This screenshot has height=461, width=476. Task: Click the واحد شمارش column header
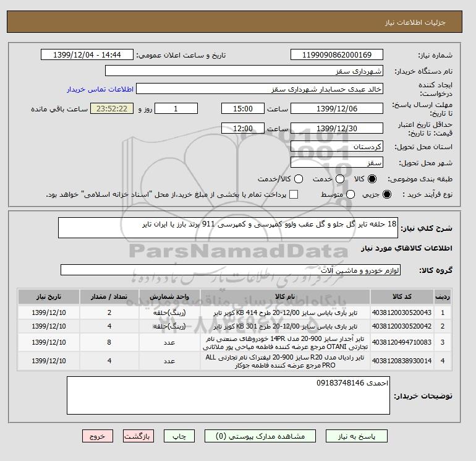coord(169,296)
